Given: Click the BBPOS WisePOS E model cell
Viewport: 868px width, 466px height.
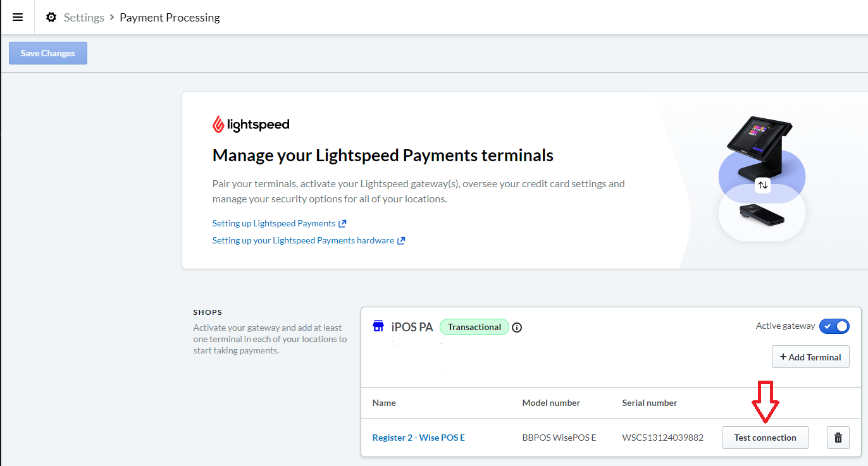Looking at the screenshot, I should pyautogui.click(x=559, y=438).
